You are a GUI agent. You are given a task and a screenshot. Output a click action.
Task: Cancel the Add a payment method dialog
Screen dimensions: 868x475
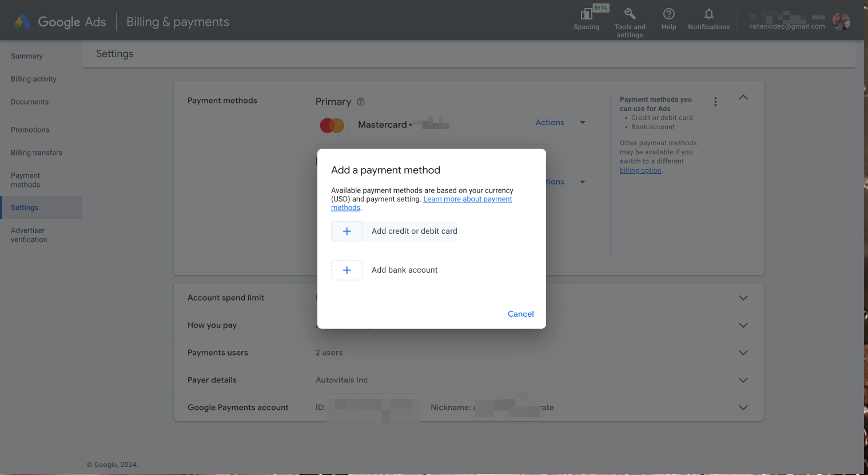[521, 314]
